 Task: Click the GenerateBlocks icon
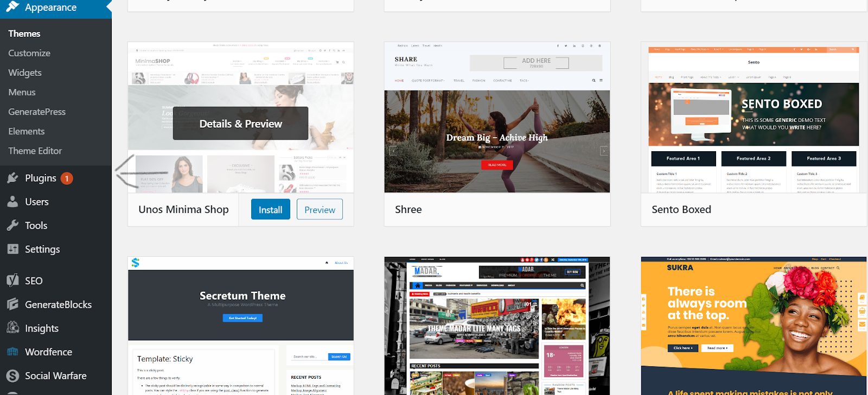tap(12, 304)
